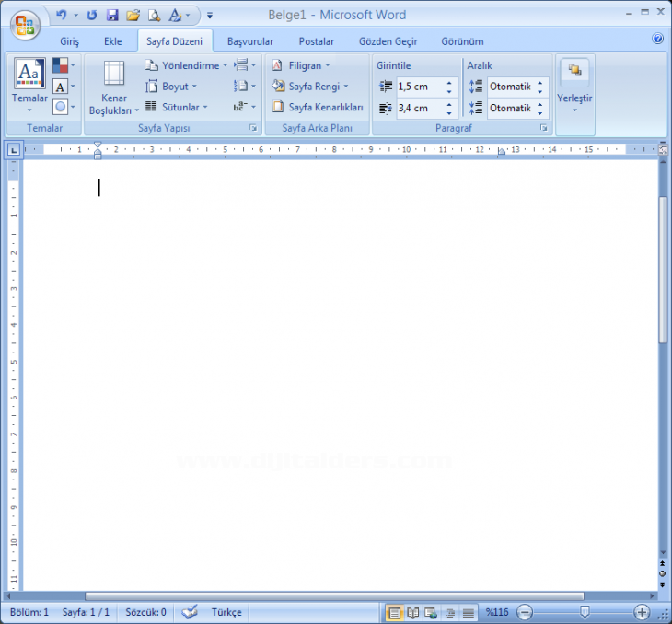The height and width of the screenshot is (624, 672).
Task: Open the page breaks menu icon
Action: tap(245, 65)
